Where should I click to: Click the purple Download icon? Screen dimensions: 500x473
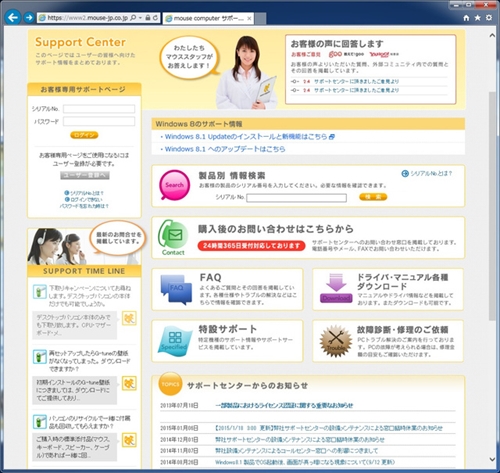click(336, 288)
